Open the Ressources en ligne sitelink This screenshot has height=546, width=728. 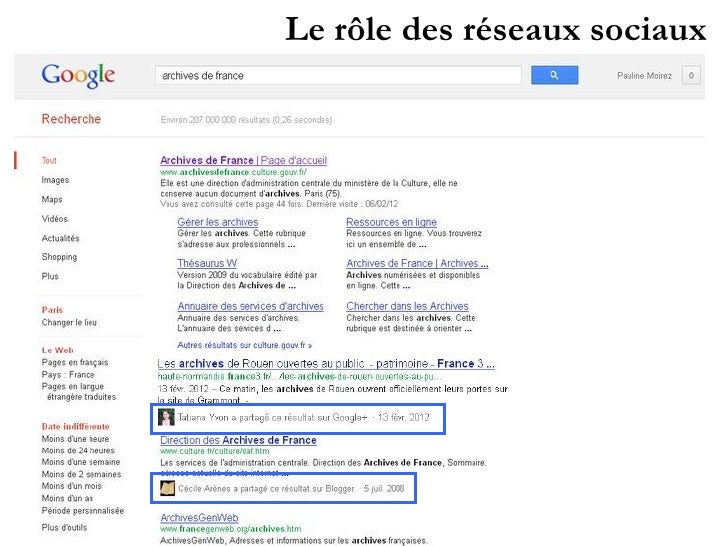[x=391, y=222]
